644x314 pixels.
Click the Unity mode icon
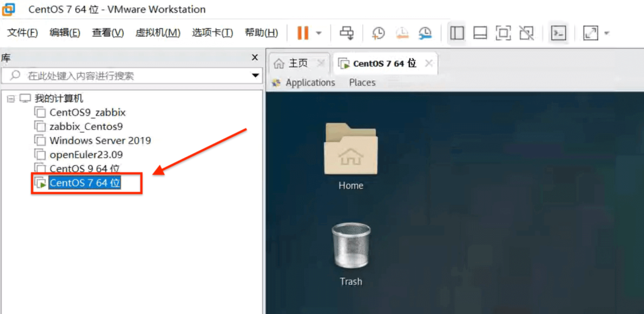pos(526,33)
